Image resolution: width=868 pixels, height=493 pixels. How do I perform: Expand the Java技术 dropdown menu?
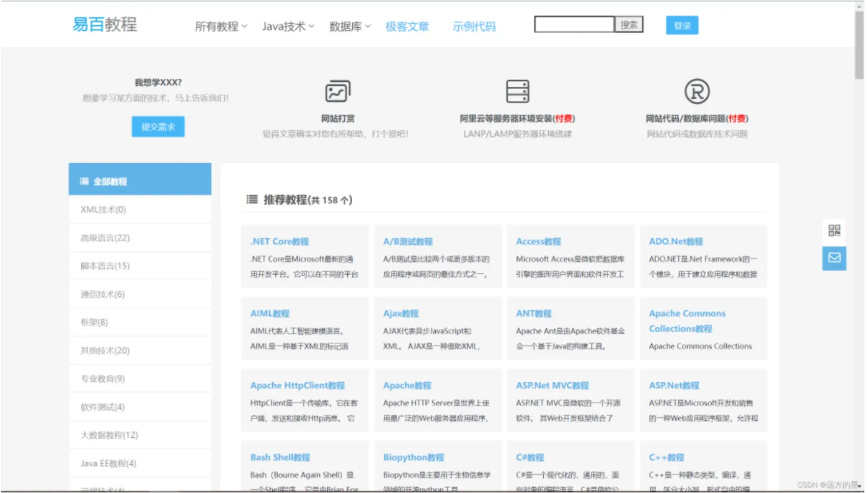[288, 27]
